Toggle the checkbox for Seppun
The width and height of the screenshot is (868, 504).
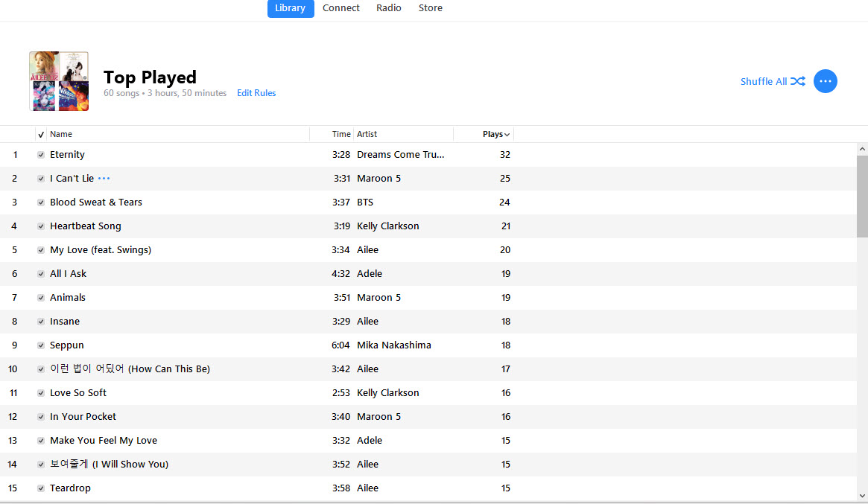point(41,345)
